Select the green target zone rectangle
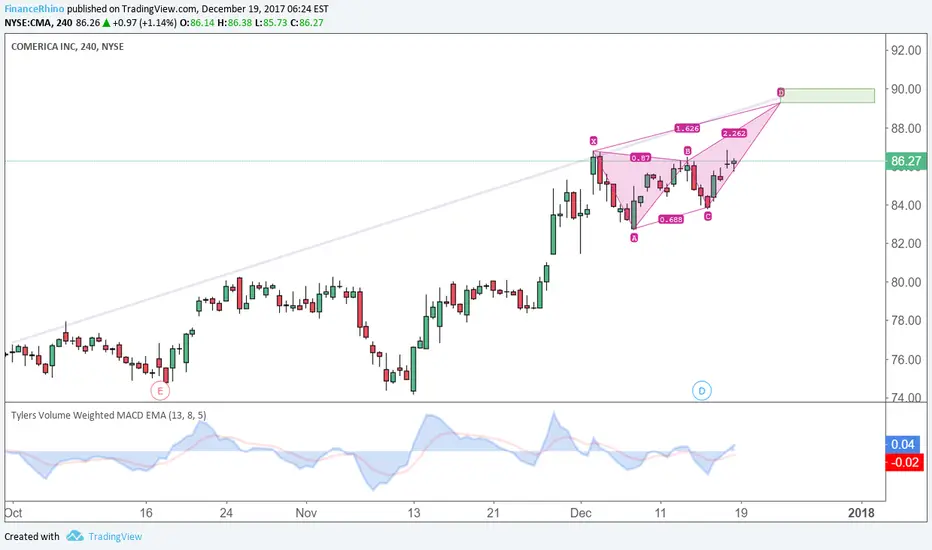Viewport: 932px width, 550px height. [x=827, y=96]
